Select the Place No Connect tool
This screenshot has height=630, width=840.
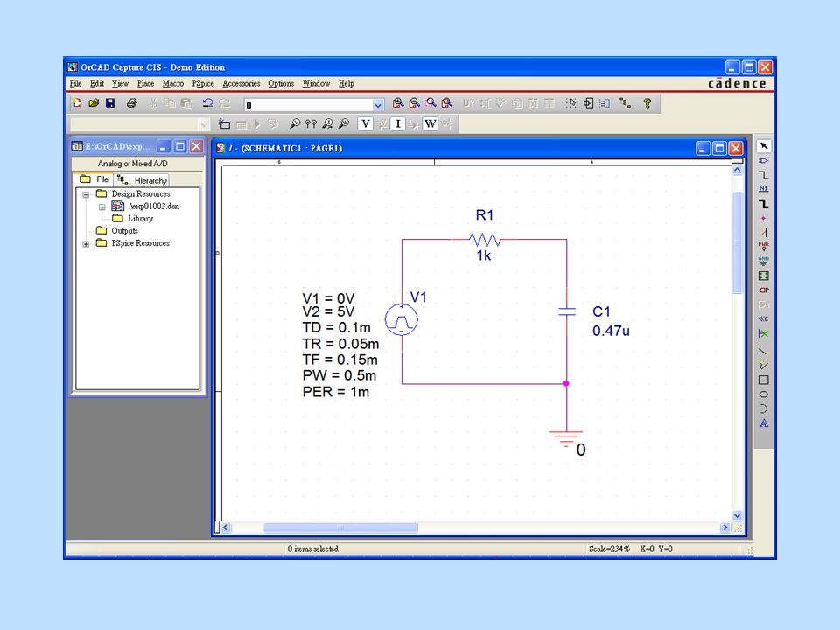(763, 333)
